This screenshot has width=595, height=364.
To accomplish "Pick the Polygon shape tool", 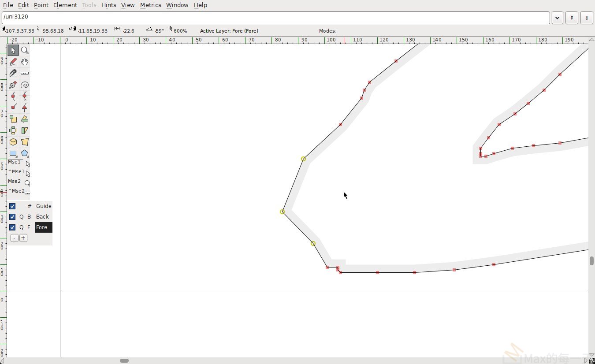I will pyautogui.click(x=25, y=153).
